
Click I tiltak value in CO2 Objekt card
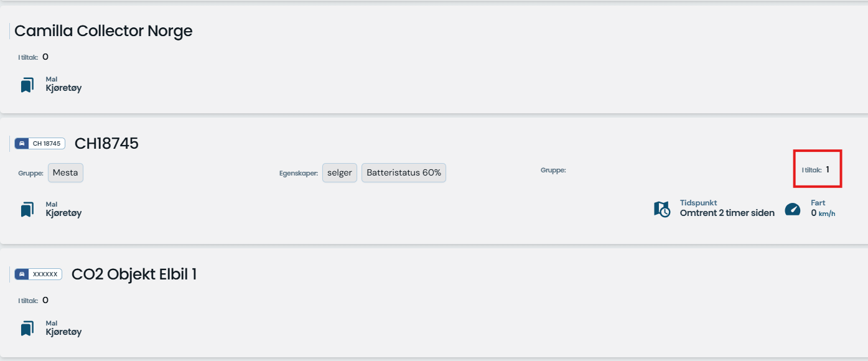coord(45,301)
